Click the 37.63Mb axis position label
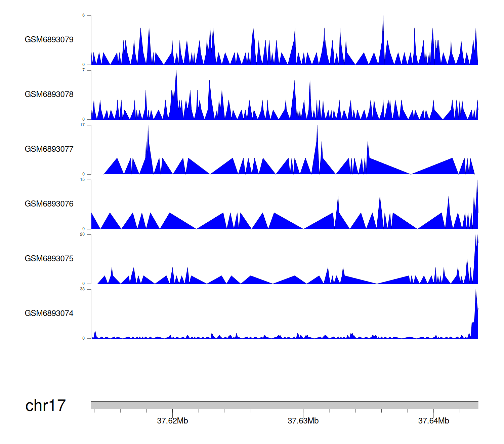Viewport: 504px width, 444px height. tap(303, 421)
